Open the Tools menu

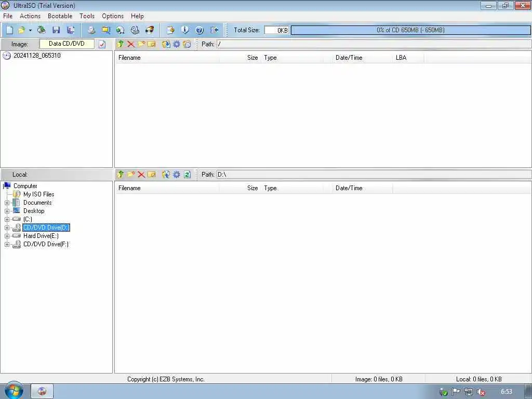[x=87, y=16]
